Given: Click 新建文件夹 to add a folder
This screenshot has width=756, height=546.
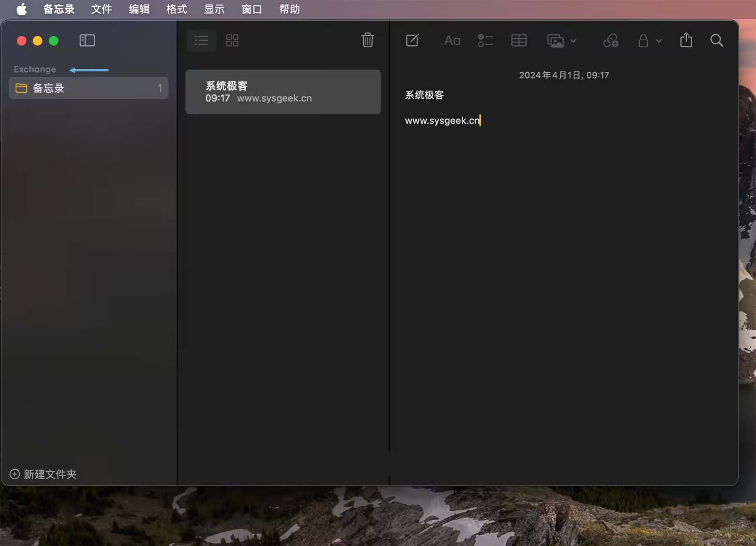Looking at the screenshot, I should pyautogui.click(x=43, y=474).
